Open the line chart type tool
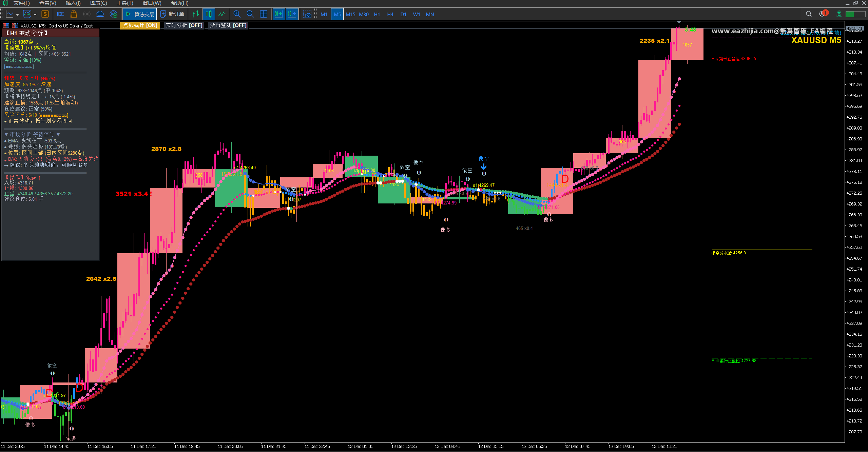 click(x=10, y=14)
